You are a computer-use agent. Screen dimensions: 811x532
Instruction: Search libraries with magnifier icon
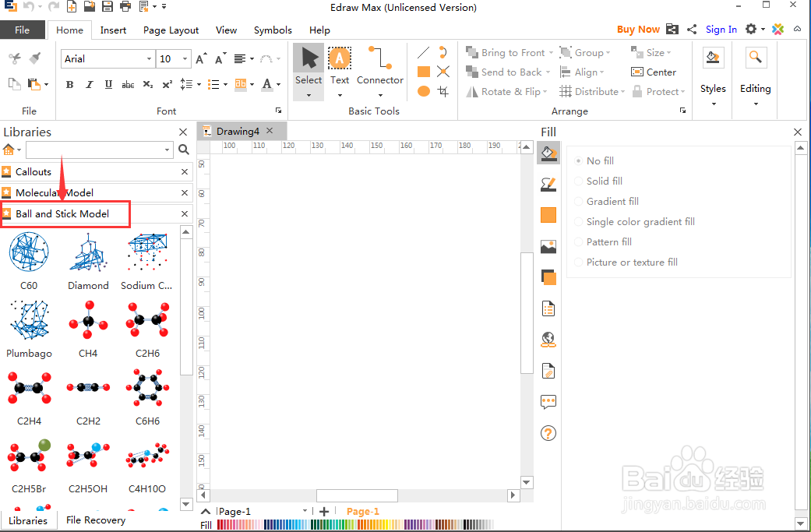tap(184, 150)
